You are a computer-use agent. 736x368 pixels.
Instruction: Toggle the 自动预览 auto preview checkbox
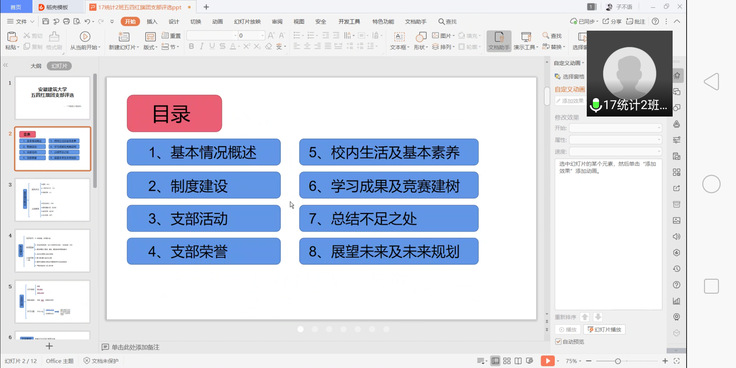(x=558, y=341)
